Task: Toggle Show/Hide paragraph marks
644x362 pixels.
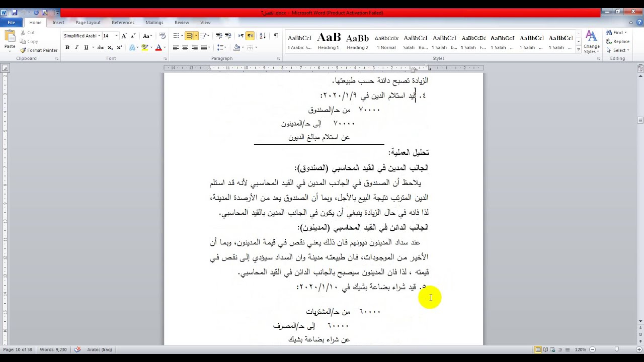Action: pos(276,36)
